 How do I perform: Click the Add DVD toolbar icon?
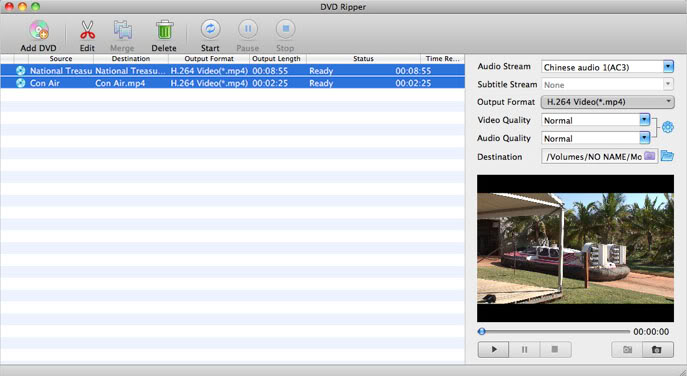[x=39, y=30]
